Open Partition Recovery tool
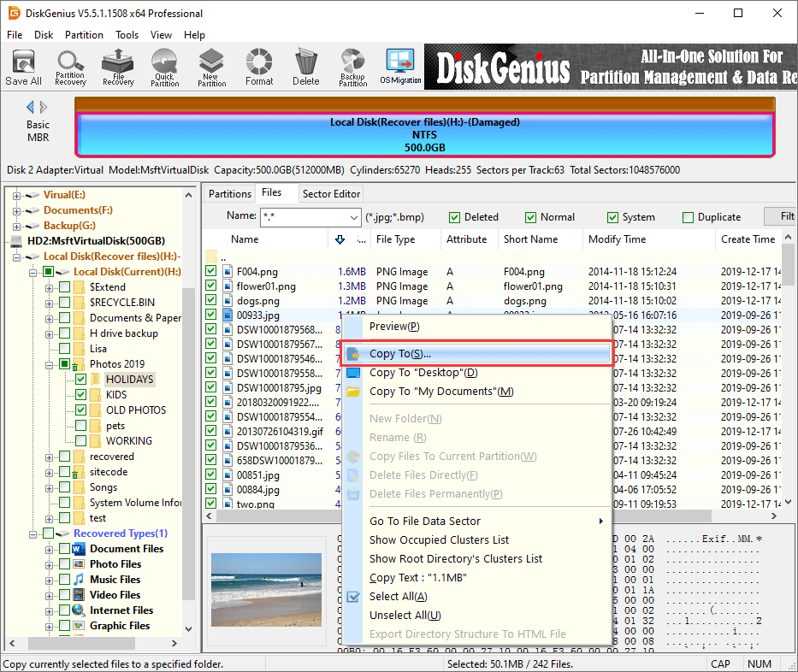 (70, 68)
